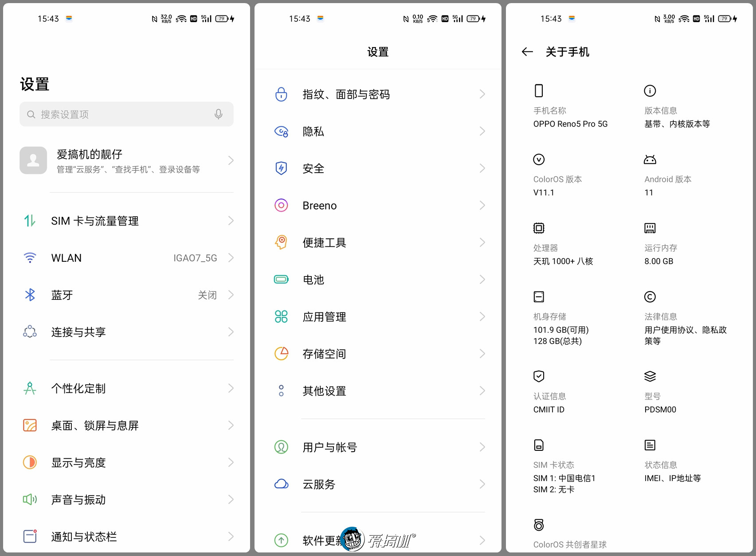This screenshot has height=556, width=756.
Task: Select the 存储空间 storage icon
Action: (x=281, y=354)
